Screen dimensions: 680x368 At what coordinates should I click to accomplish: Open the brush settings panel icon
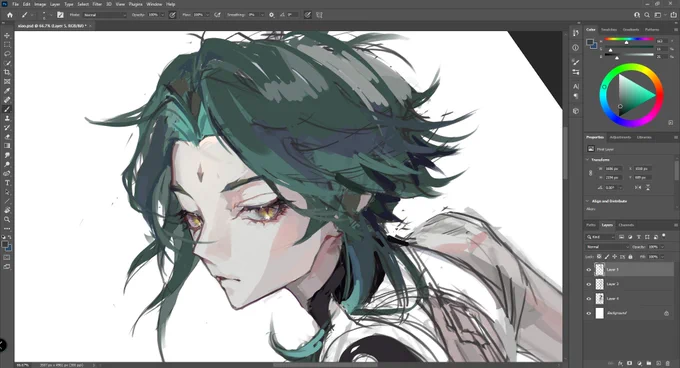click(x=60, y=15)
